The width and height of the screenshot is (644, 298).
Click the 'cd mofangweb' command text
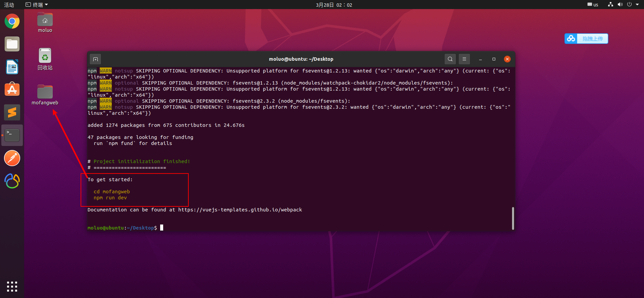[x=112, y=192]
